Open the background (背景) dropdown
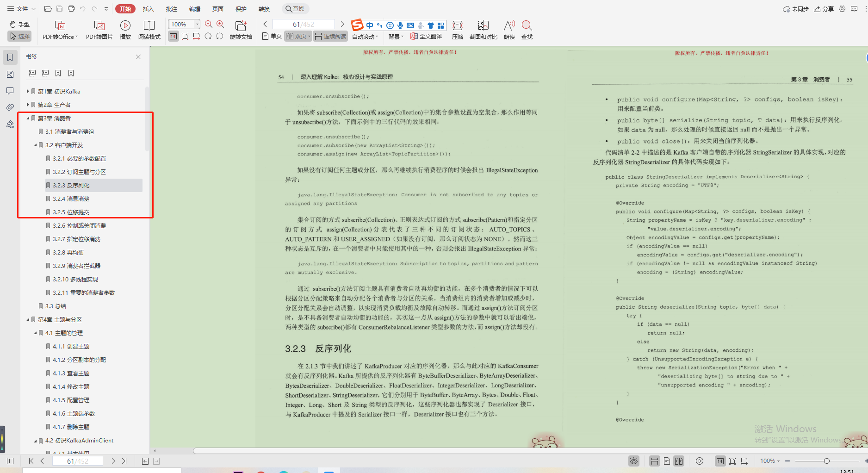This screenshot has width=868, height=473. pos(396,37)
